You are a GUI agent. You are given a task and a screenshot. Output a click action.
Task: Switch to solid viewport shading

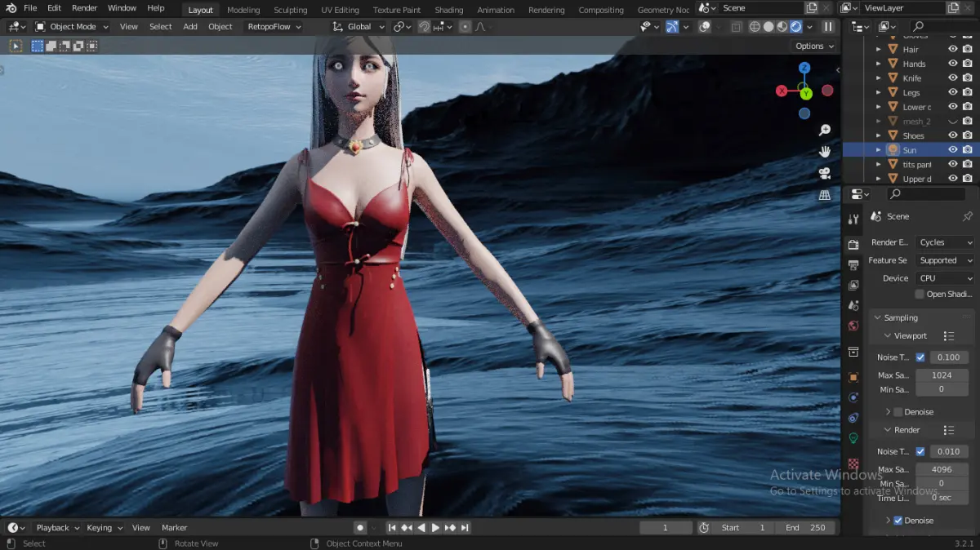coord(768,27)
